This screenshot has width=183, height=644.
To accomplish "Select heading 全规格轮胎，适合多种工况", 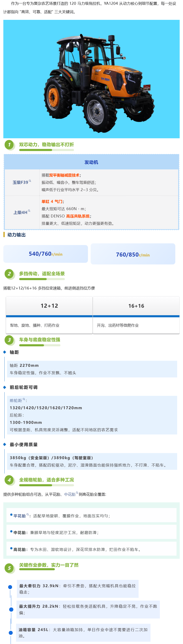I will pos(47,480).
